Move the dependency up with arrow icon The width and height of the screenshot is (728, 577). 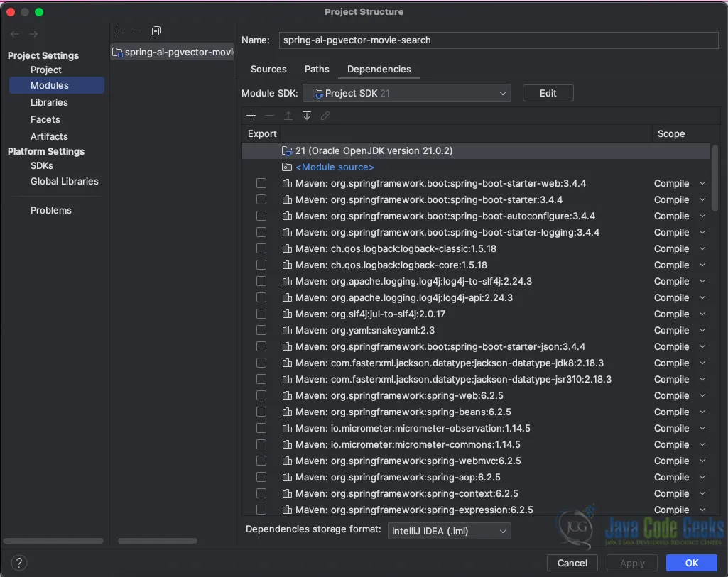(288, 116)
